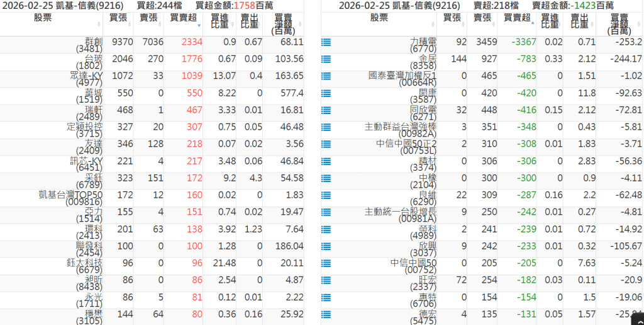Click the list icon beside 旺宏 (2337)
Viewport: 644px width, 325px height.
[x=326, y=281]
